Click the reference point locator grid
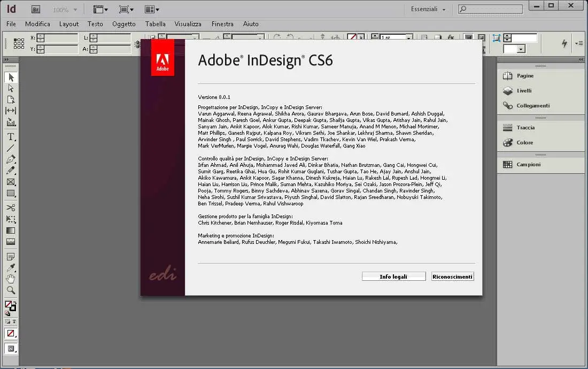Viewport: 588px width, 369px height. point(19,43)
